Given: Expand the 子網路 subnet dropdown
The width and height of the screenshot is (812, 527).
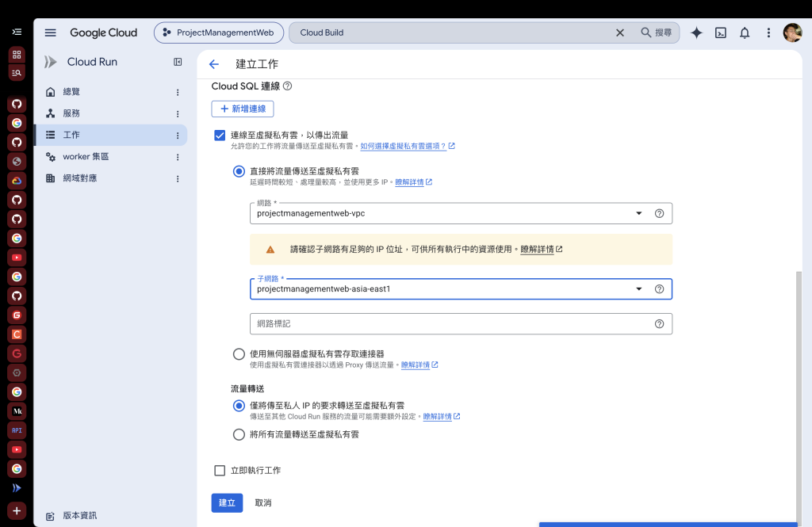Looking at the screenshot, I should coord(639,289).
